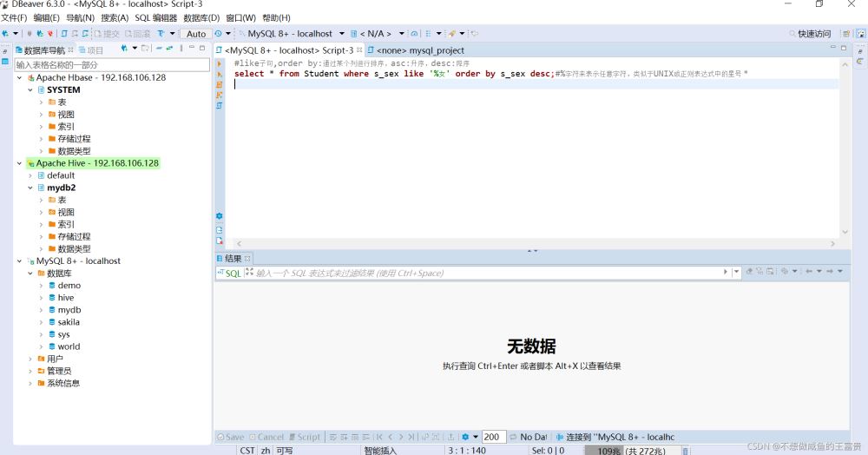Expand the demo database node
This screenshot has width=868, height=455.
[x=41, y=286]
